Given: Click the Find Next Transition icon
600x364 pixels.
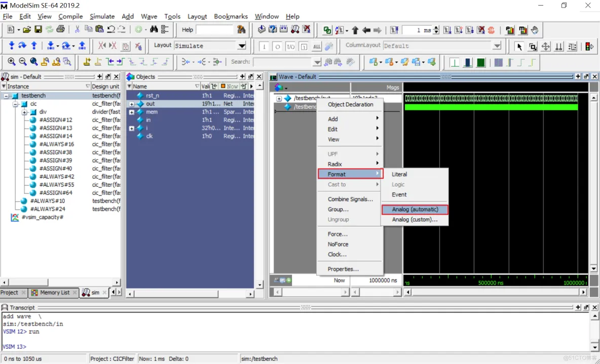Looking at the screenshot, I should coord(121,62).
